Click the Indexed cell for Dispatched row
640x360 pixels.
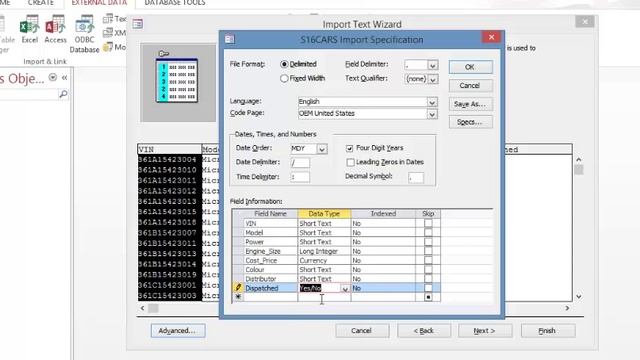[383, 288]
